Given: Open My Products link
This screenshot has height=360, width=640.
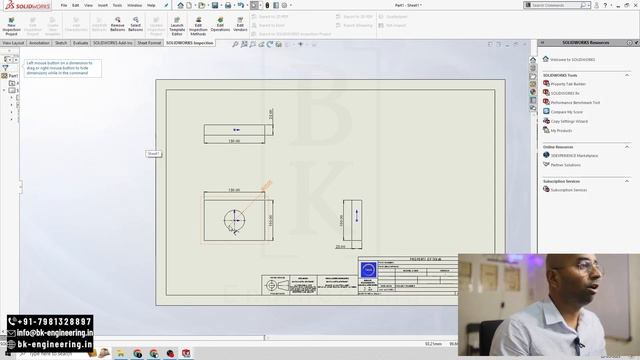Looking at the screenshot, I should (561, 131).
